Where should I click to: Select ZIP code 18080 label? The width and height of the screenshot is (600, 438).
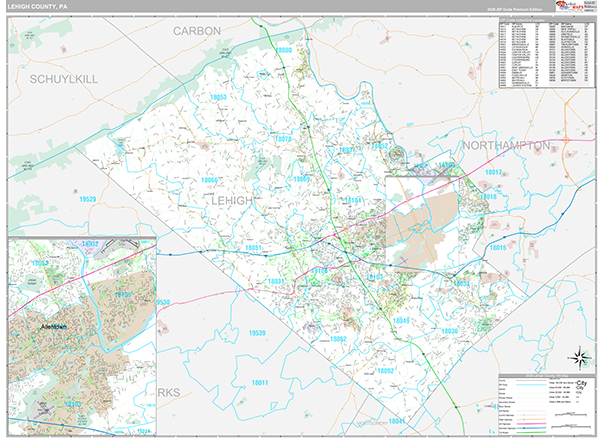[x=284, y=50]
